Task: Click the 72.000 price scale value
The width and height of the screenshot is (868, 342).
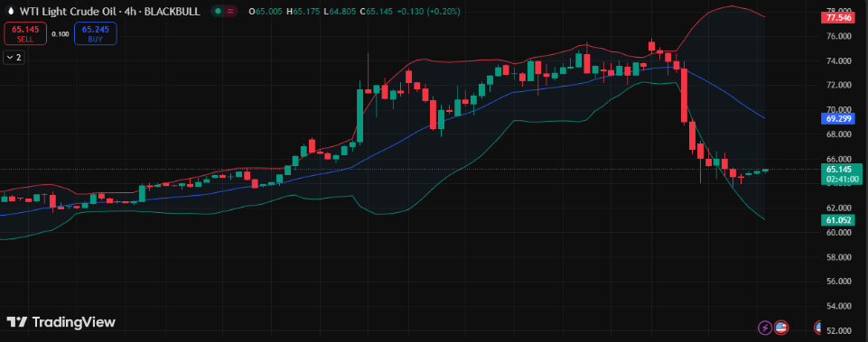Action: (x=839, y=85)
